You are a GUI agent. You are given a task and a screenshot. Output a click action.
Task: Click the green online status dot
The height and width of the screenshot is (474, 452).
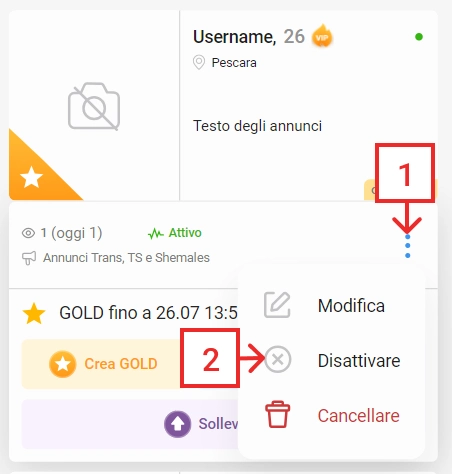(x=419, y=37)
